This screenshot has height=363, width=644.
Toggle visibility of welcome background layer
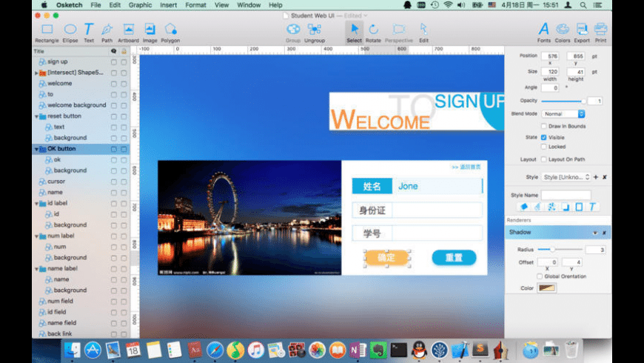tap(114, 106)
